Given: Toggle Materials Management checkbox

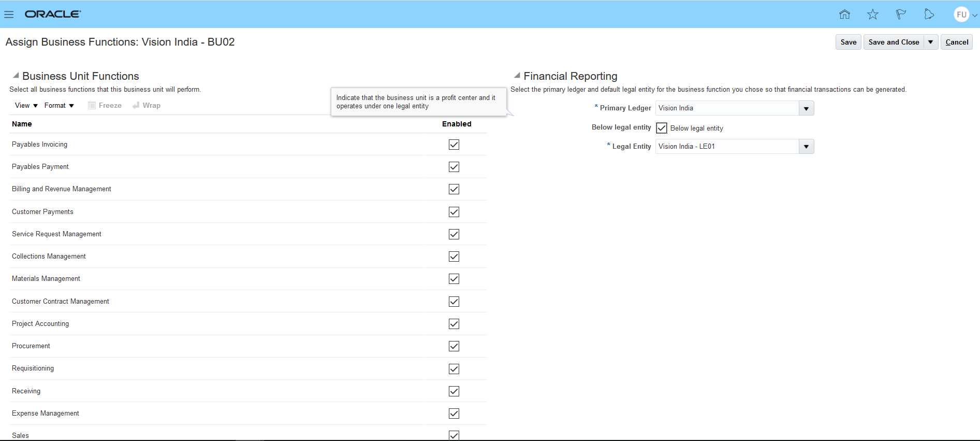Looking at the screenshot, I should [454, 279].
